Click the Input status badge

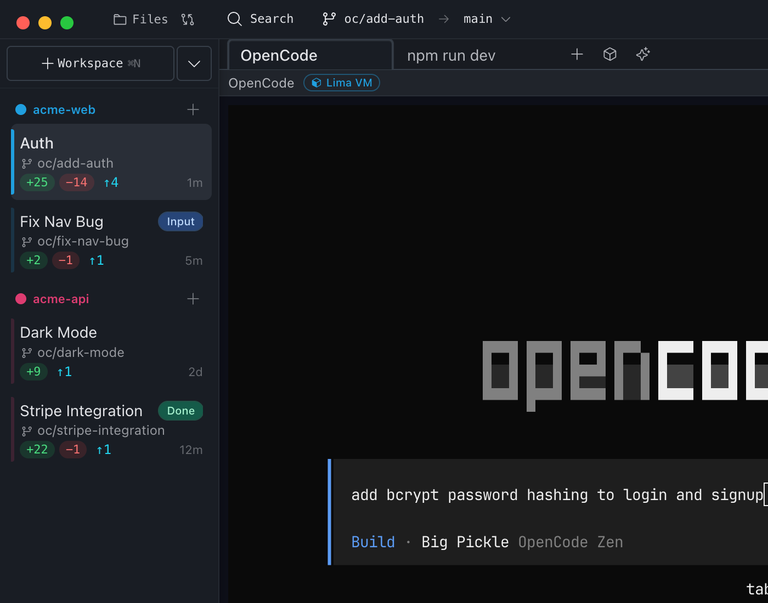coord(180,221)
